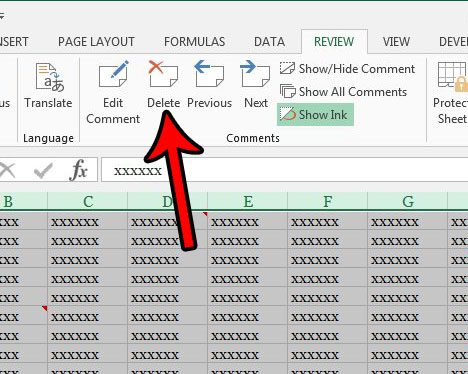468x374 pixels.
Task: Toggle the Show Ink option
Action: click(315, 115)
